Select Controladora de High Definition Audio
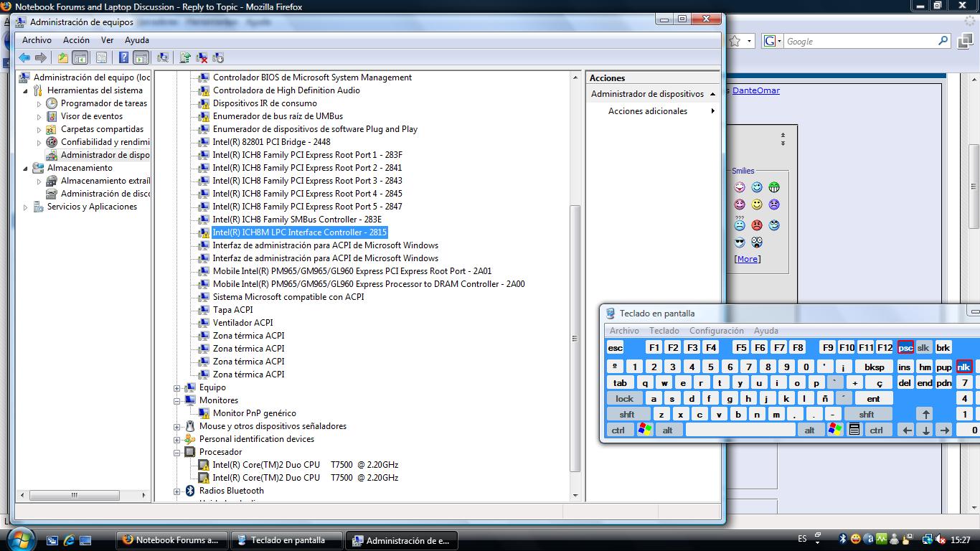This screenshot has height=551, width=980. [286, 90]
